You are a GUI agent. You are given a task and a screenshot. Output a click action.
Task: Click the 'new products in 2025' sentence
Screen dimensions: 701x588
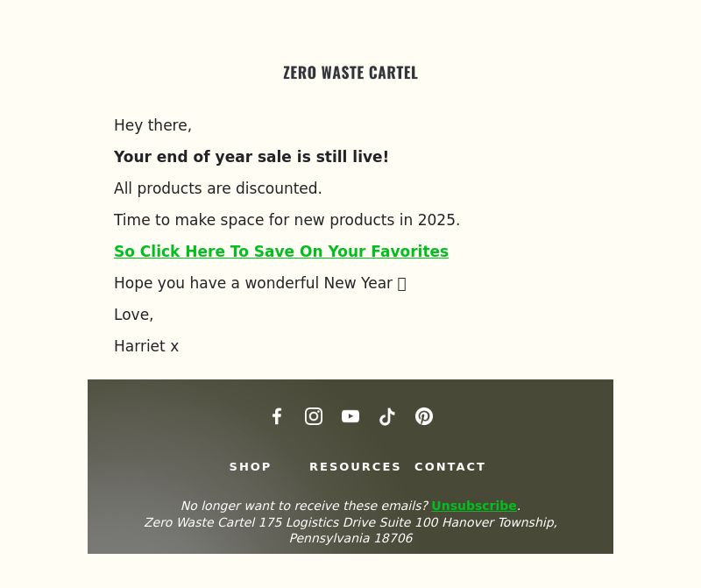pos(287,220)
